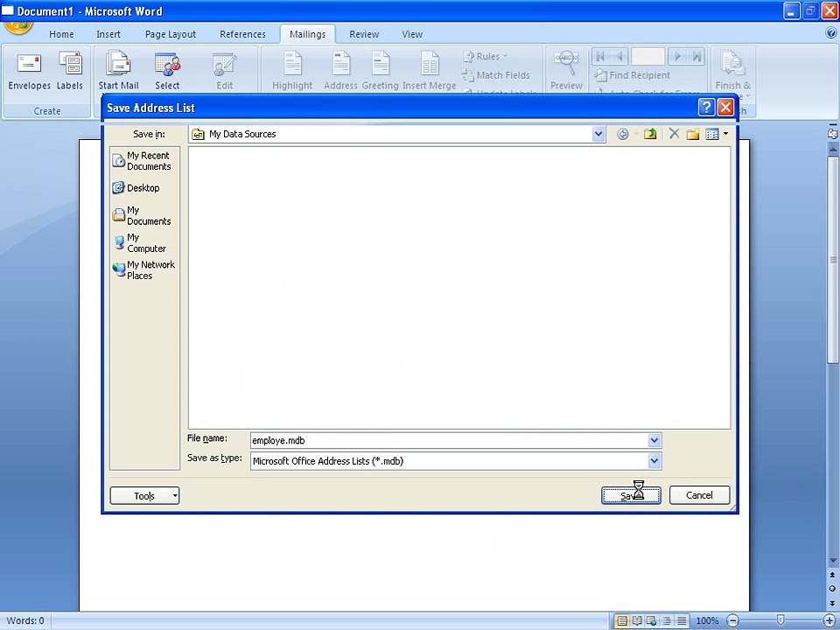Close the Save Address List dialog
This screenshot has width=840, height=630.
[725, 107]
